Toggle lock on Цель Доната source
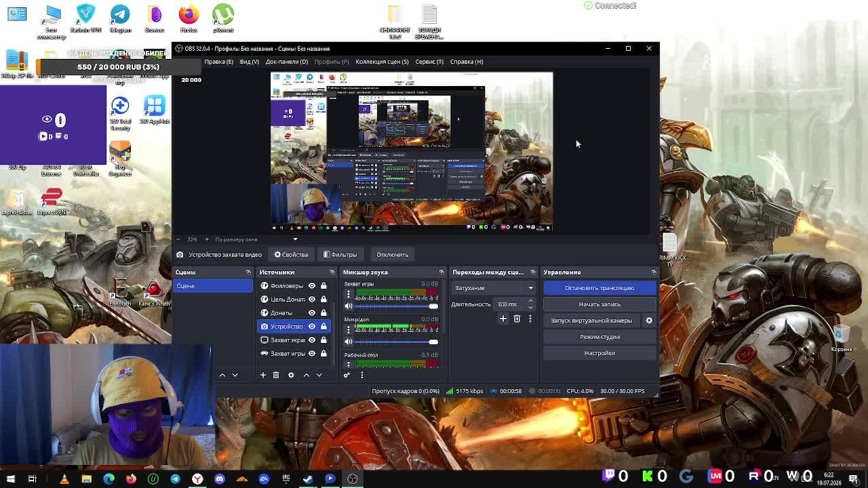Viewport: 868px width, 488px height. click(323, 300)
